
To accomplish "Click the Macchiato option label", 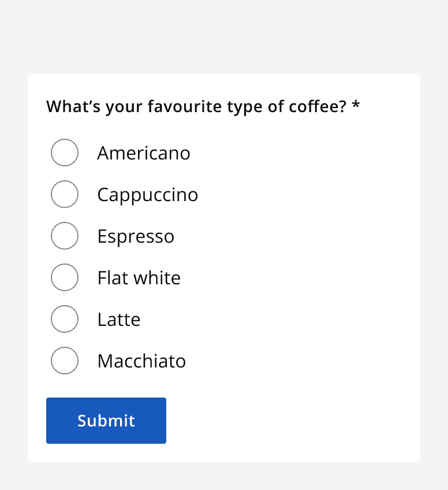I will (x=141, y=361).
